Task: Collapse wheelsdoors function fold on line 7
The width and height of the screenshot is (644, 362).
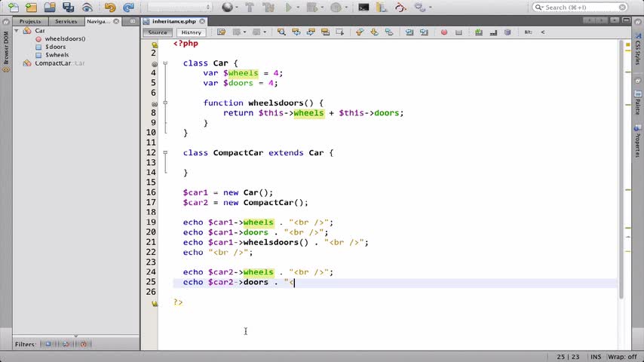Action: (165, 103)
